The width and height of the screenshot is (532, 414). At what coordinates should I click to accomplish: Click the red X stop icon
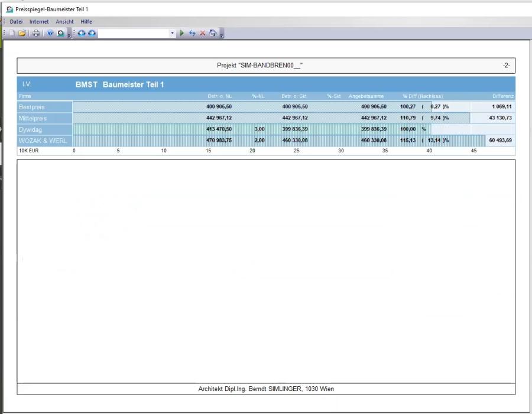(x=202, y=33)
